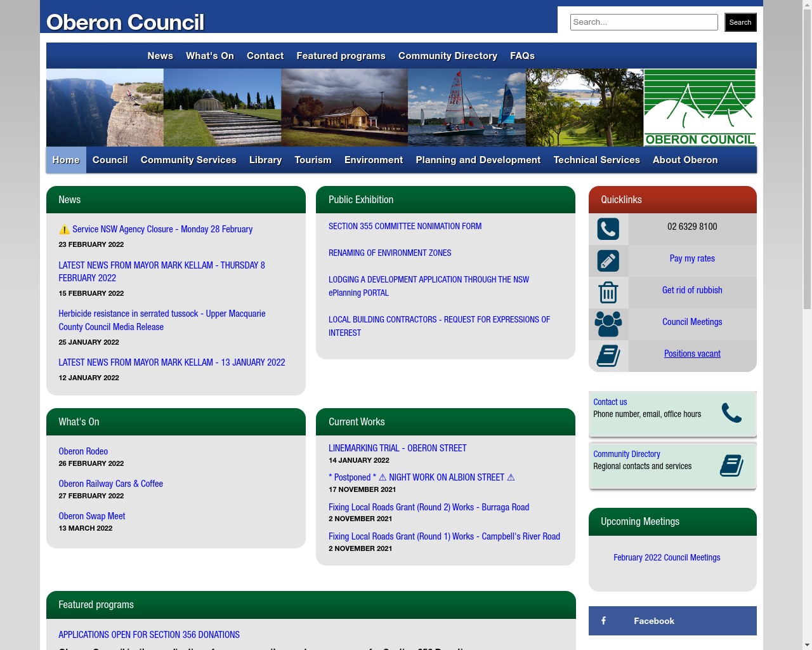Click the book icon beside Positions vacant
Viewport: 812px width, 650px height.
click(608, 355)
